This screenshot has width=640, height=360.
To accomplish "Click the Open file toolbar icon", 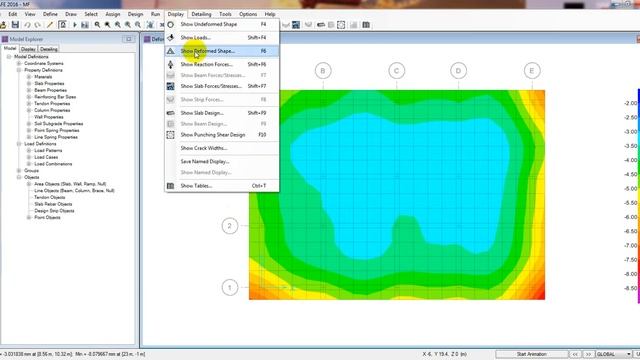I will (x=3, y=25).
